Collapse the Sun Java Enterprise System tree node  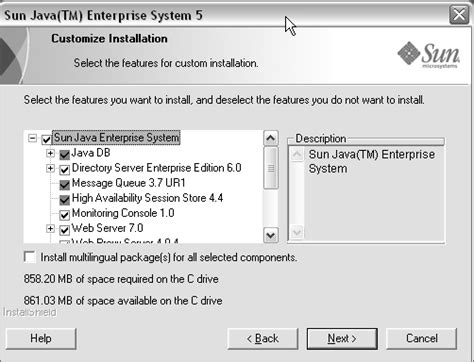pos(32,138)
